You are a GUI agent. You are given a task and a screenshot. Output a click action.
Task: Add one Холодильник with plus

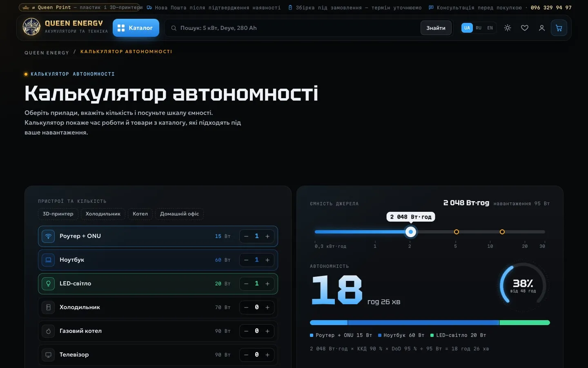click(x=267, y=307)
